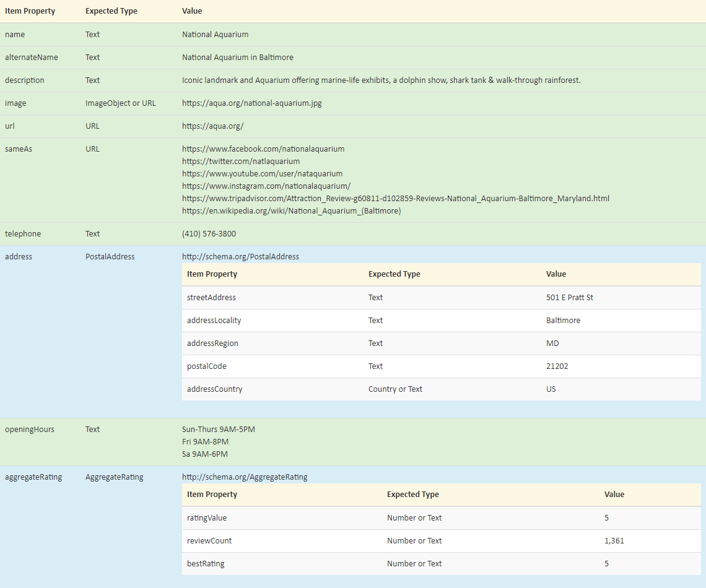Click the Wikipedia National Aquarium URL

[x=291, y=211]
